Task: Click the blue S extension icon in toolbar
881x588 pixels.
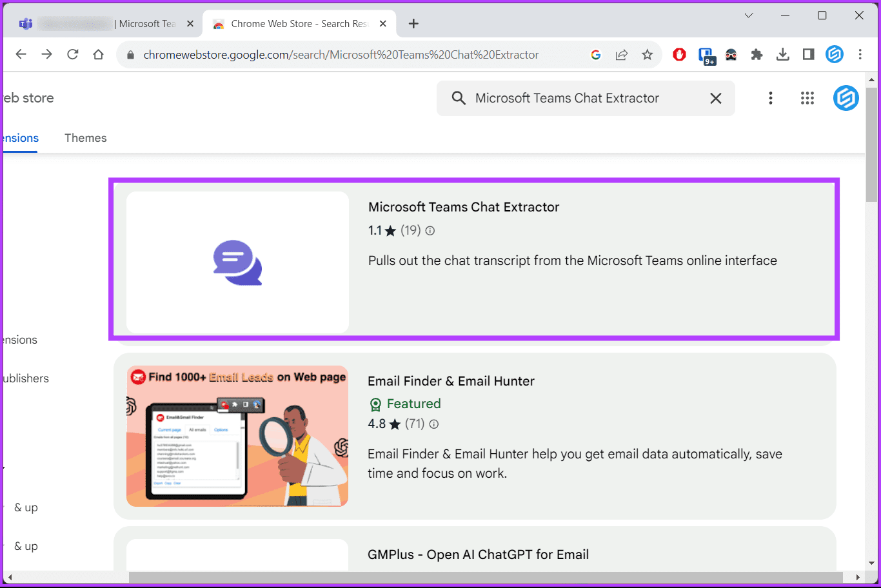Action: click(835, 54)
